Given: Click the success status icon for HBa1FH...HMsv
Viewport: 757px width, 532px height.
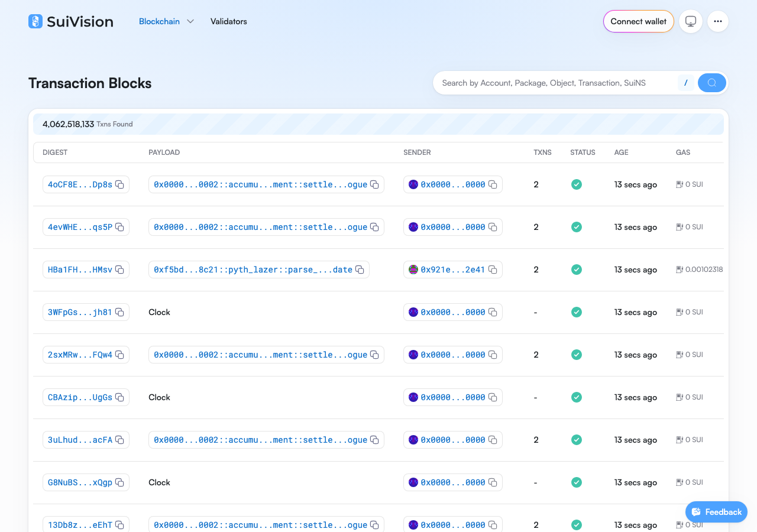Looking at the screenshot, I should pyautogui.click(x=577, y=270).
